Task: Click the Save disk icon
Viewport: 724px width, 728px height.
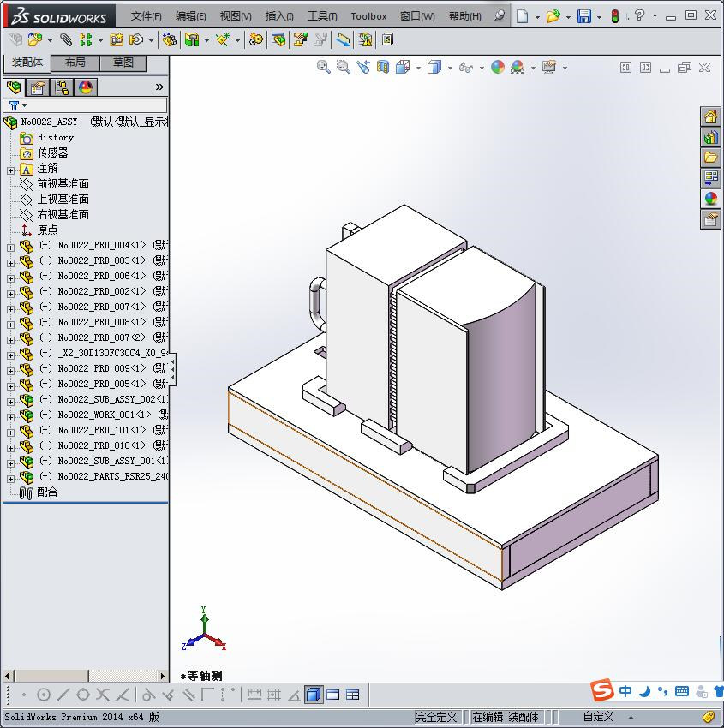Action: 583,16
